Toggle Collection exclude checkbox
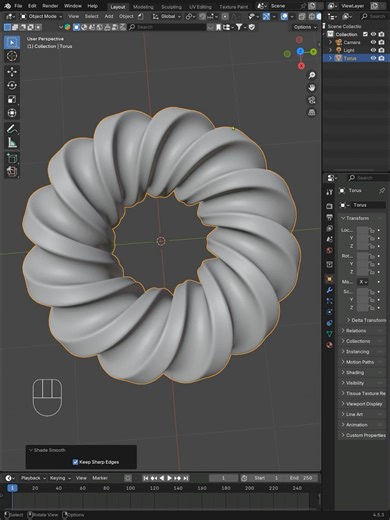The width and height of the screenshot is (390, 520). click(x=365, y=34)
